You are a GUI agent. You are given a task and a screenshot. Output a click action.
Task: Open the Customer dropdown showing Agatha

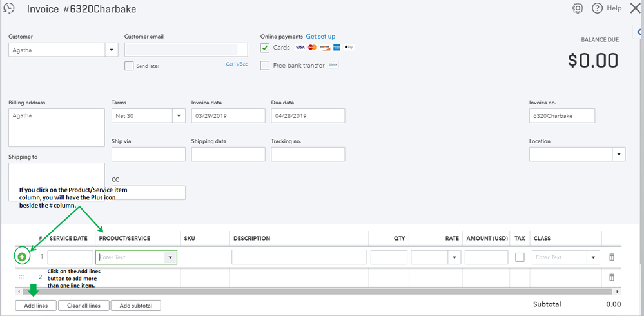(x=112, y=50)
